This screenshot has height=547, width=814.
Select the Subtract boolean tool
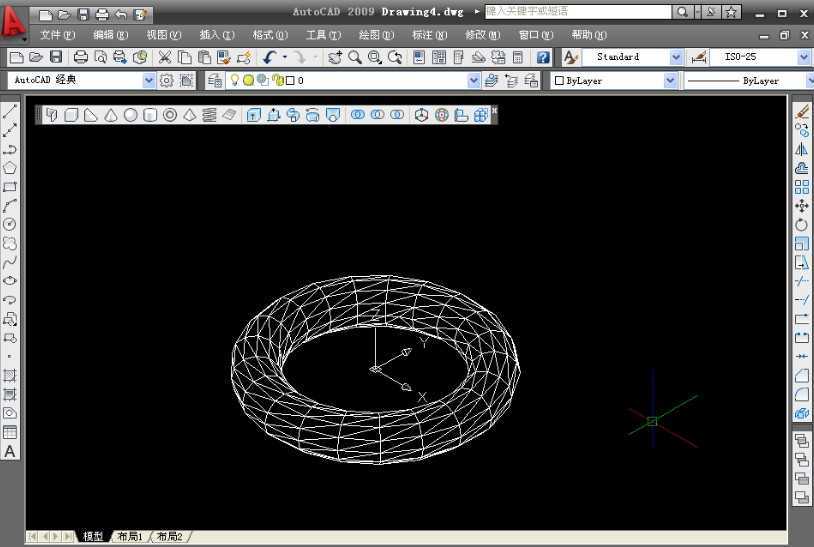click(377, 115)
